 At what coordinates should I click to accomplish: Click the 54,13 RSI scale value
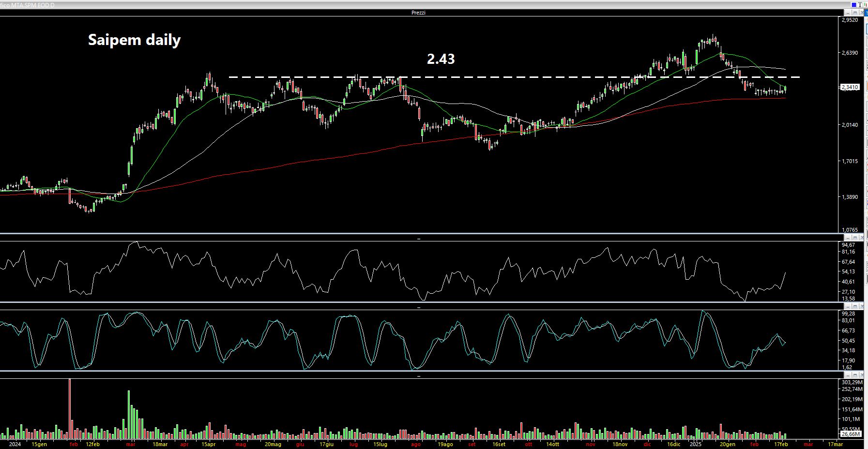849,271
